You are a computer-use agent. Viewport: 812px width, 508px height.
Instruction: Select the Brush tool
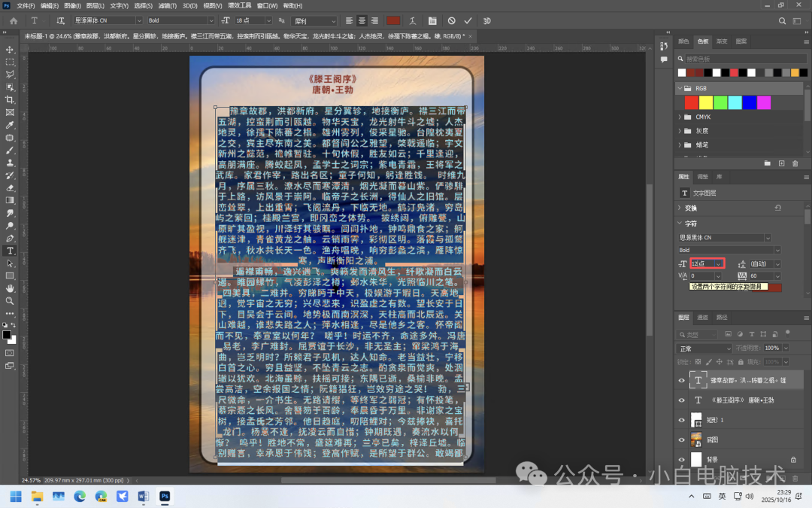click(x=10, y=151)
